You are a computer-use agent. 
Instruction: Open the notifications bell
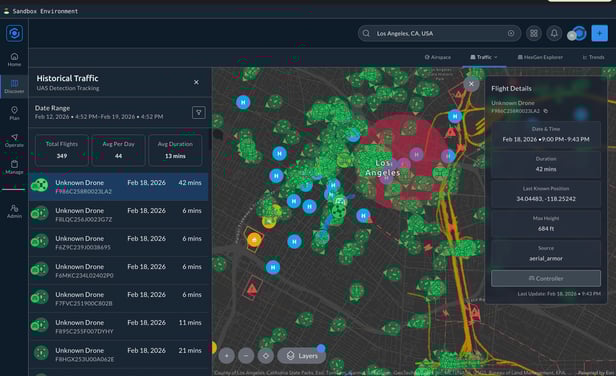[554, 33]
